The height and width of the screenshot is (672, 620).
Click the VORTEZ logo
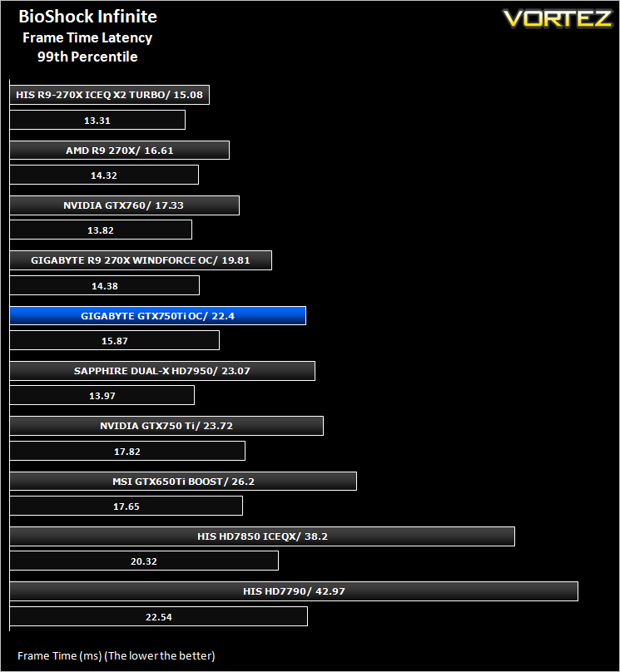(x=558, y=19)
